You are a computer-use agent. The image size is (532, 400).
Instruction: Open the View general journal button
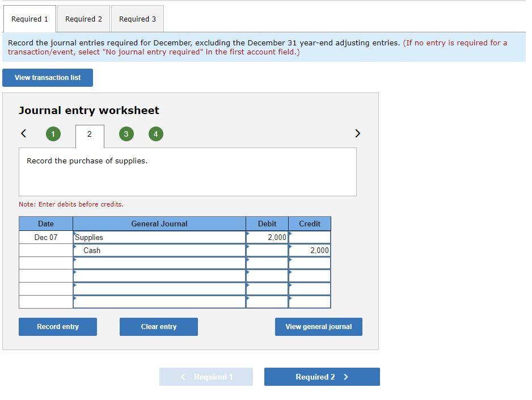(x=318, y=327)
